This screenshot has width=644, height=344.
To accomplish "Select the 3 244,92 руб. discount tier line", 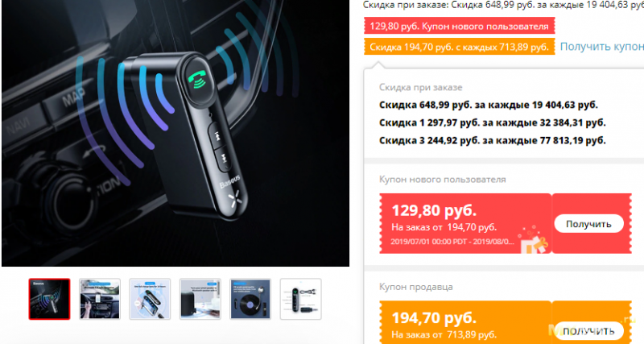I will click(492, 140).
